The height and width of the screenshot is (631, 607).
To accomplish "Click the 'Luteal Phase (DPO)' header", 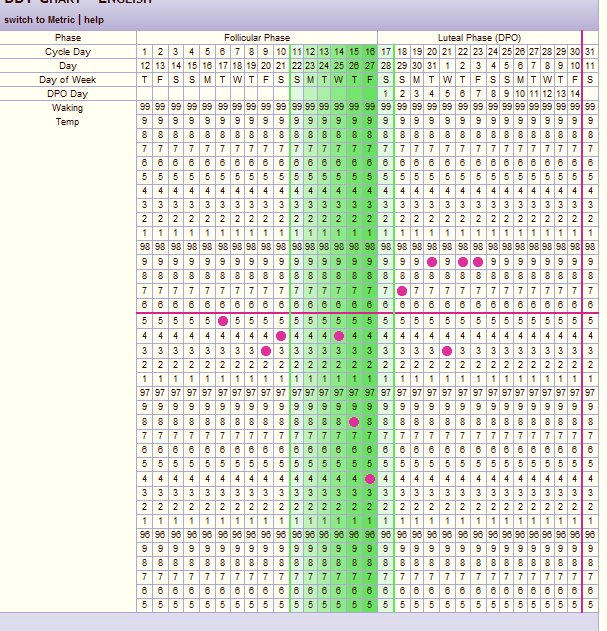I will 479,38.
